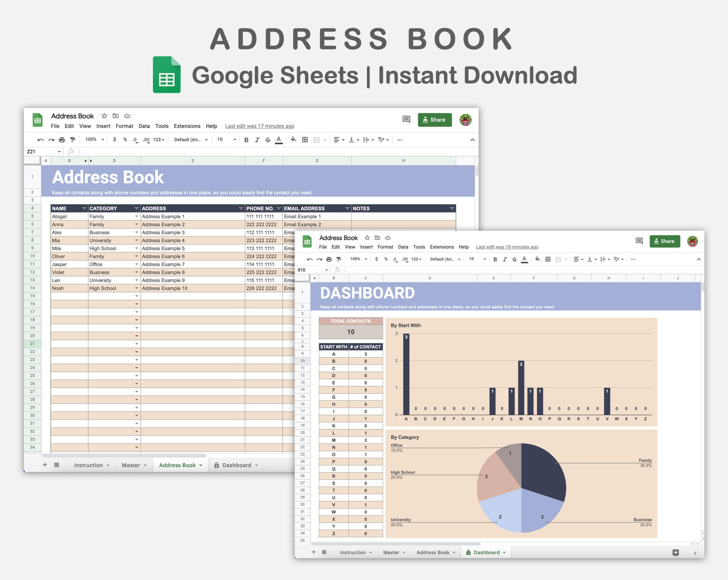Open the NAME column filter dropdown
The image size is (728, 580).
[x=84, y=209]
